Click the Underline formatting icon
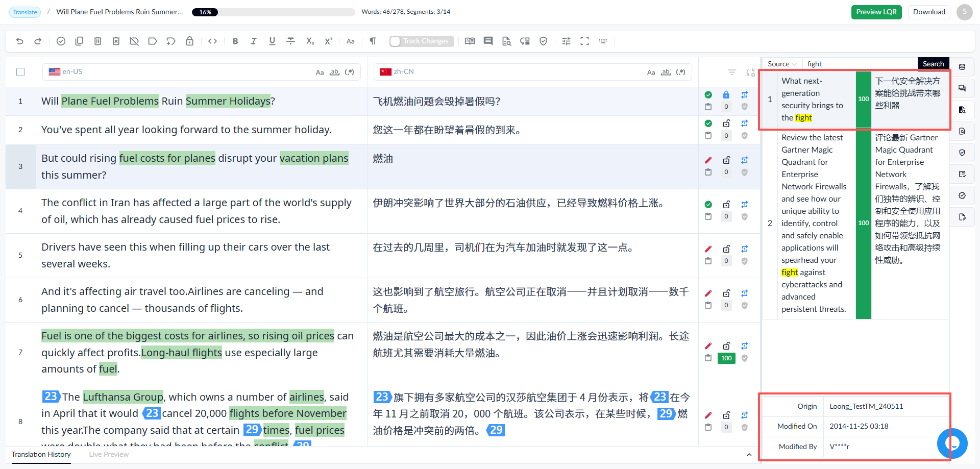Screen dimensions: 980x469 [x=272, y=41]
